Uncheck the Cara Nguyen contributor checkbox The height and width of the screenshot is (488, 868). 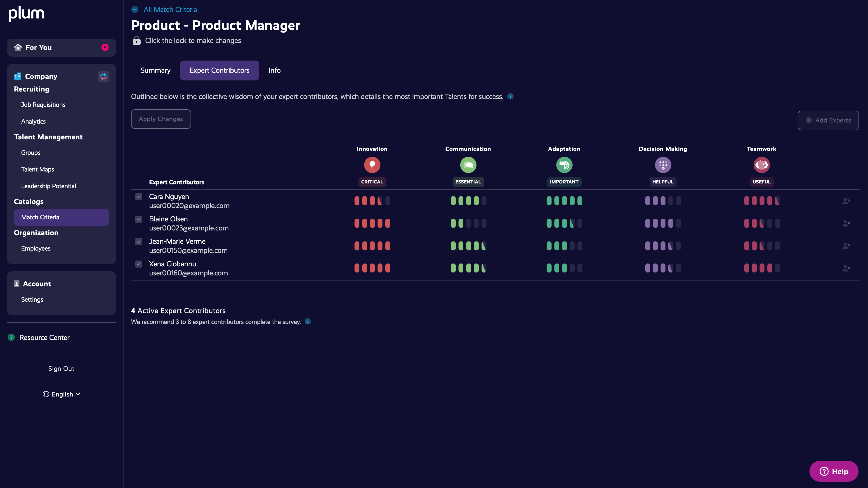[139, 197]
